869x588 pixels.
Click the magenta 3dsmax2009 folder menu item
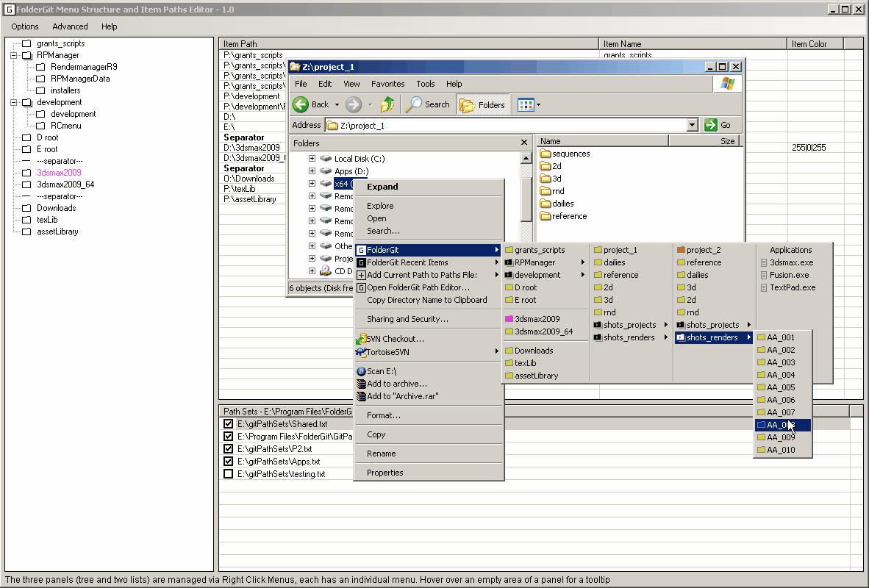point(546,319)
